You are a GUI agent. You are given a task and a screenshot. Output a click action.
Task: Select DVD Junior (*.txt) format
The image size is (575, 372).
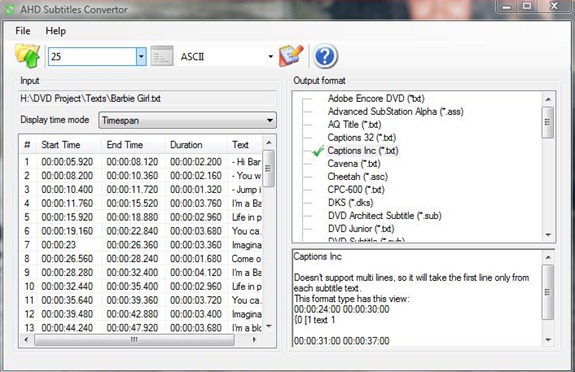click(361, 229)
